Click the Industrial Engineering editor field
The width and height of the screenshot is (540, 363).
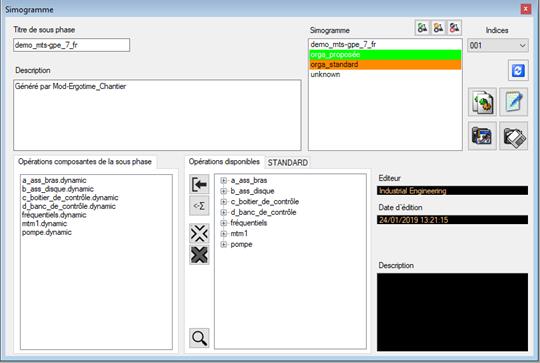452,190
